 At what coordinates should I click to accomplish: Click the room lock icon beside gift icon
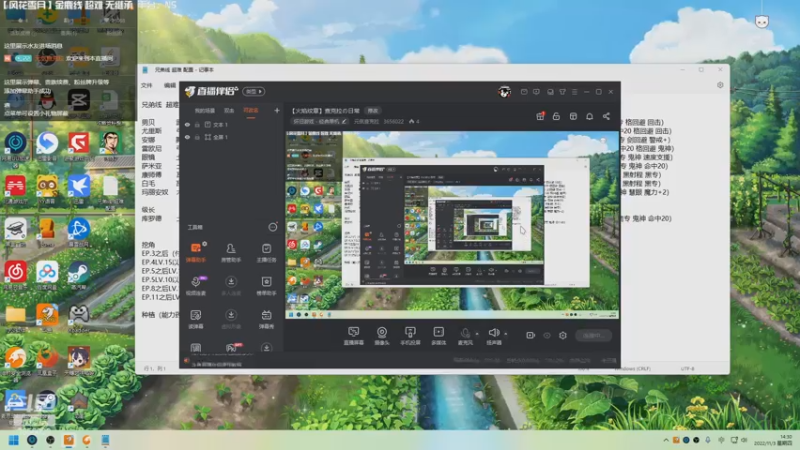pyautogui.click(x=557, y=116)
